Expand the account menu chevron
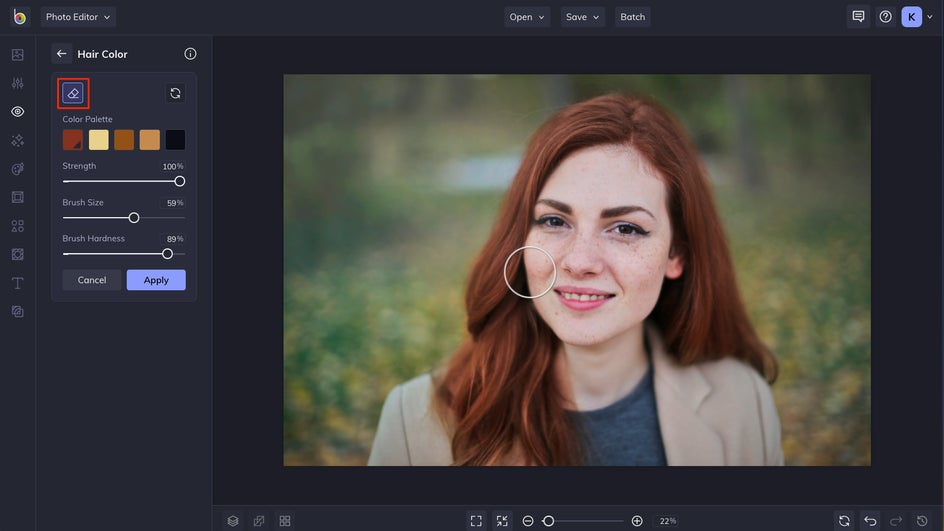 click(930, 17)
